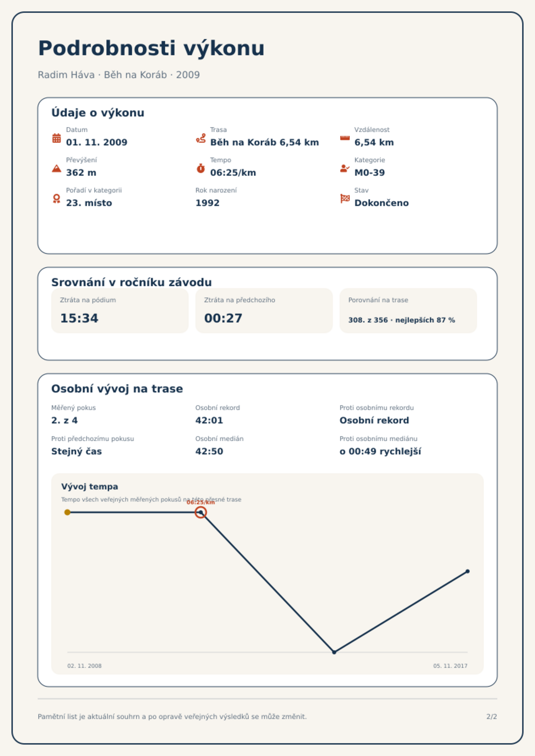Click the calendar icon beside Datum
Screen dimensions: 535x756
57,138
